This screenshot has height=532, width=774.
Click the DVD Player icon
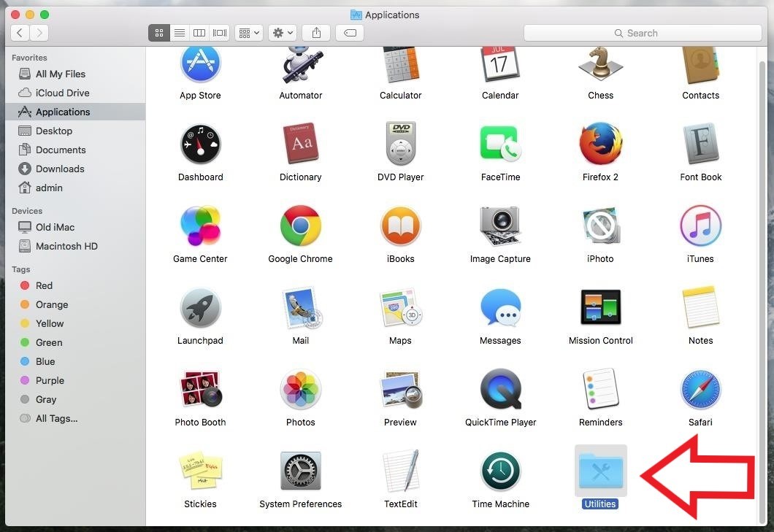click(400, 143)
